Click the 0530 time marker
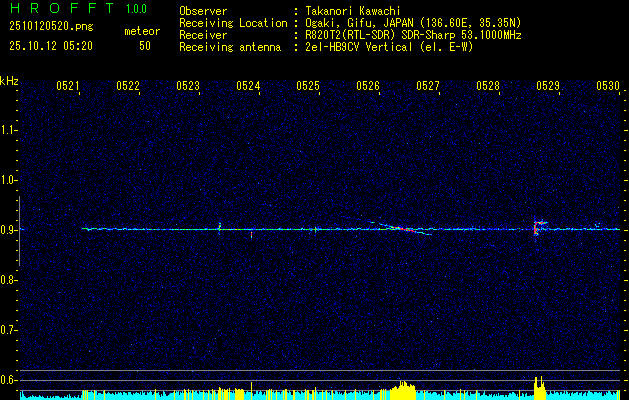This screenshot has width=629, height=400. (x=608, y=86)
